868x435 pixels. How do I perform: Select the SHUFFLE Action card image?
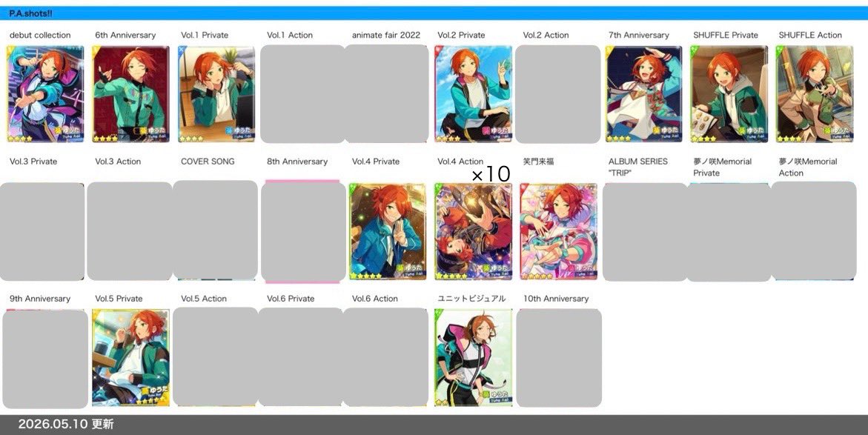815,94
